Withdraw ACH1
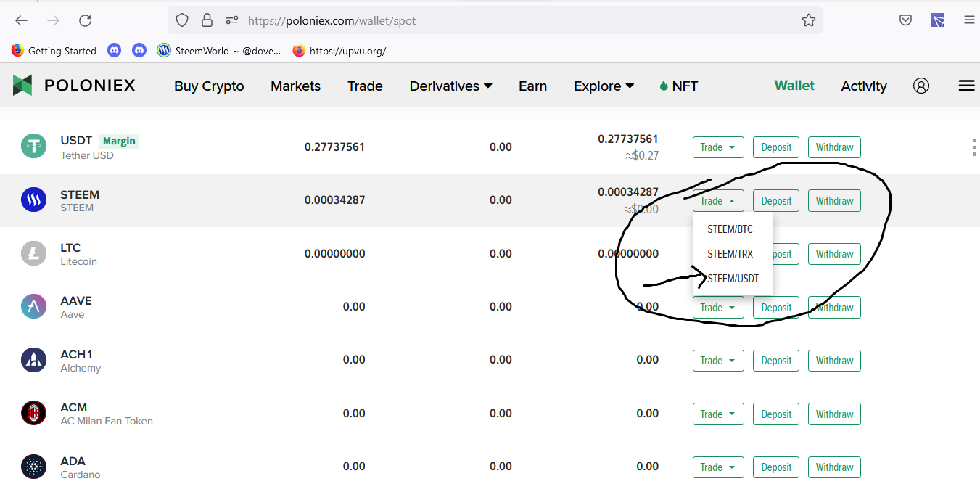Screen dimensions: 980x484 point(834,361)
